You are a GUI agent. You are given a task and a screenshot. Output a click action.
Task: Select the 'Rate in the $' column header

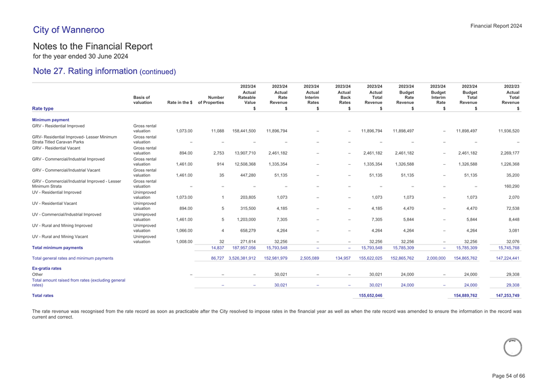tap(176, 103)
